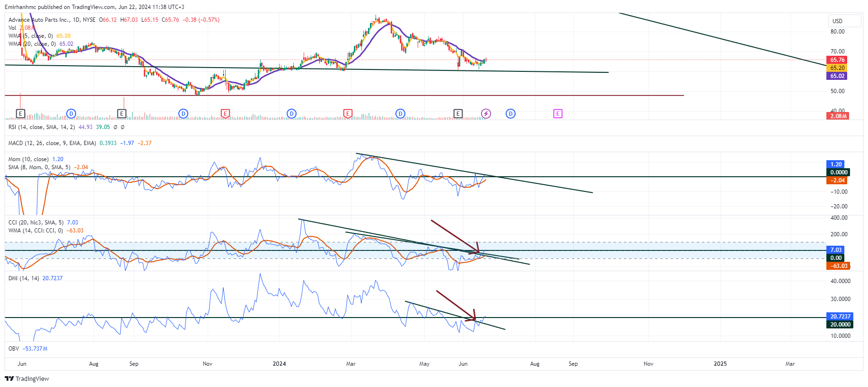Click the red earnings marker in late February 2024

point(348,113)
